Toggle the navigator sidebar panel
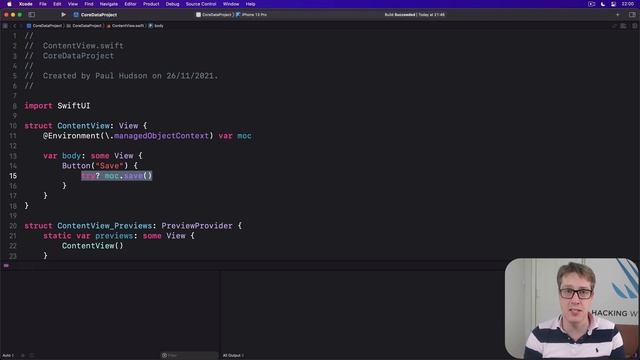 (31, 15)
